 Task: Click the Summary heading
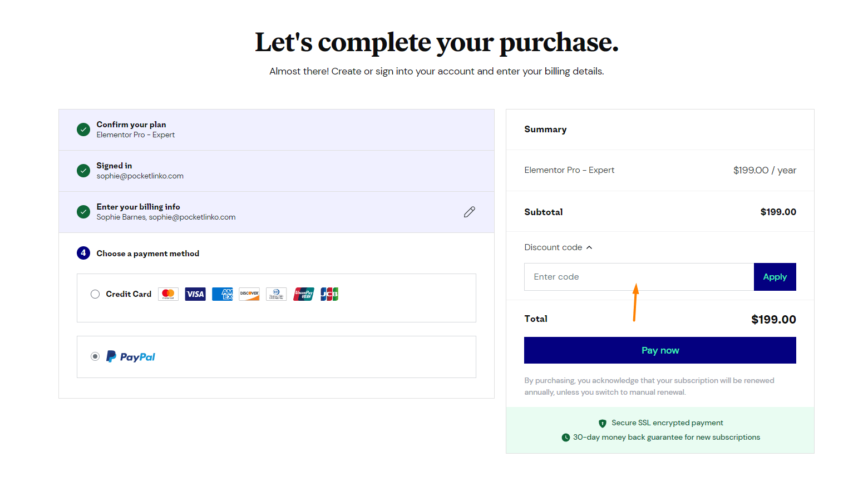click(x=545, y=130)
